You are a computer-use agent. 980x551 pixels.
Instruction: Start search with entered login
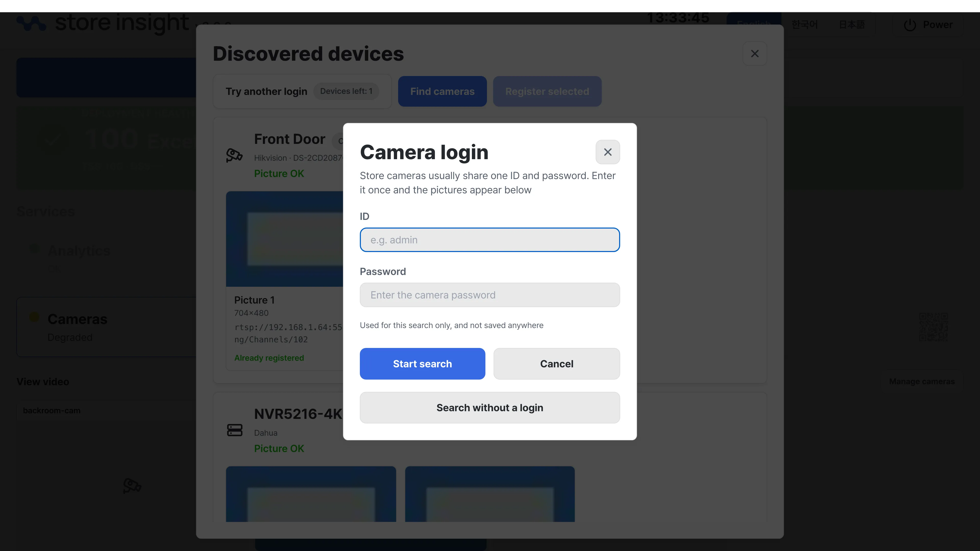pos(422,364)
